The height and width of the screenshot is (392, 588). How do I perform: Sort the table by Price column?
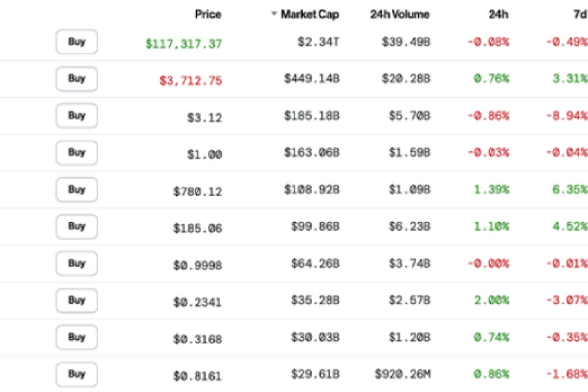(208, 14)
